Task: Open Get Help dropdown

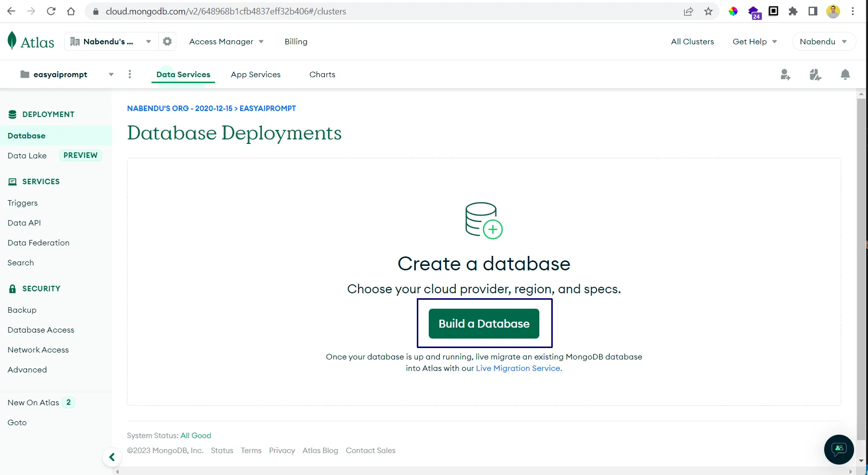Action: [754, 41]
